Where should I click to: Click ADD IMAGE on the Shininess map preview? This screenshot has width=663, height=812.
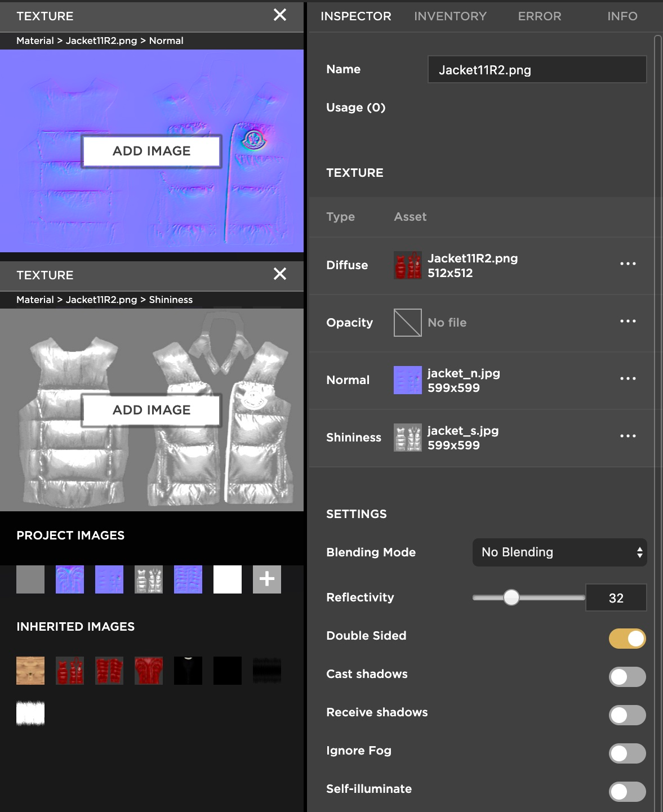pyautogui.click(x=152, y=410)
